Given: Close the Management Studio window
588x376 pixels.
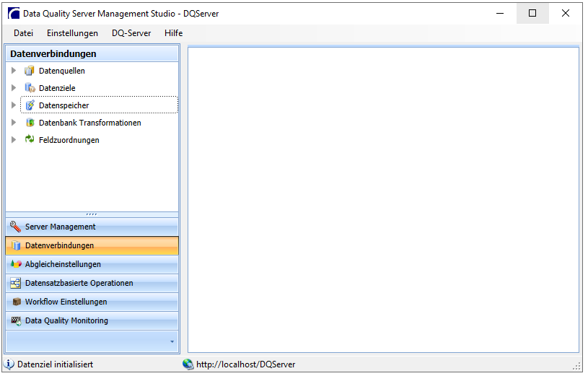Looking at the screenshot, I should coord(566,14).
